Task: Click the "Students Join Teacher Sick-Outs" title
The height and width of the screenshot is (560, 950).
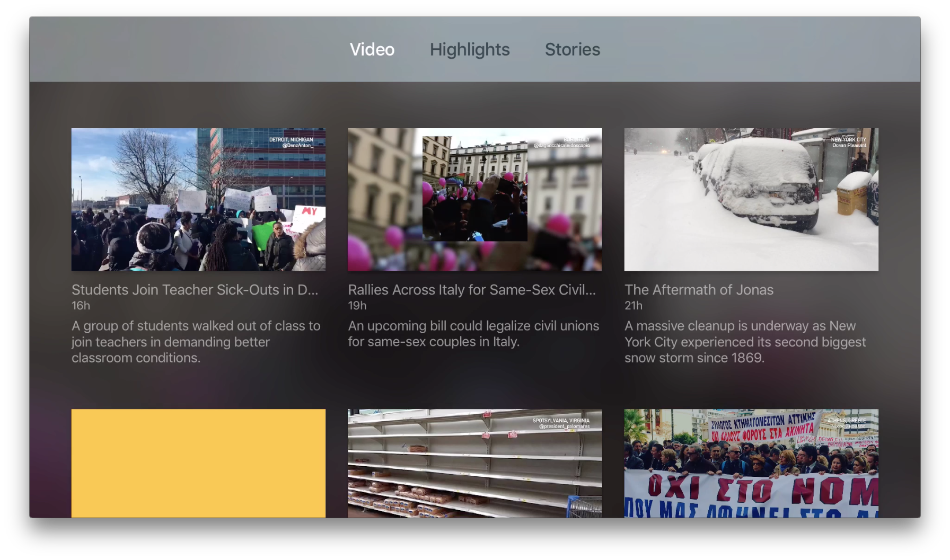Action: pyautogui.click(x=195, y=290)
